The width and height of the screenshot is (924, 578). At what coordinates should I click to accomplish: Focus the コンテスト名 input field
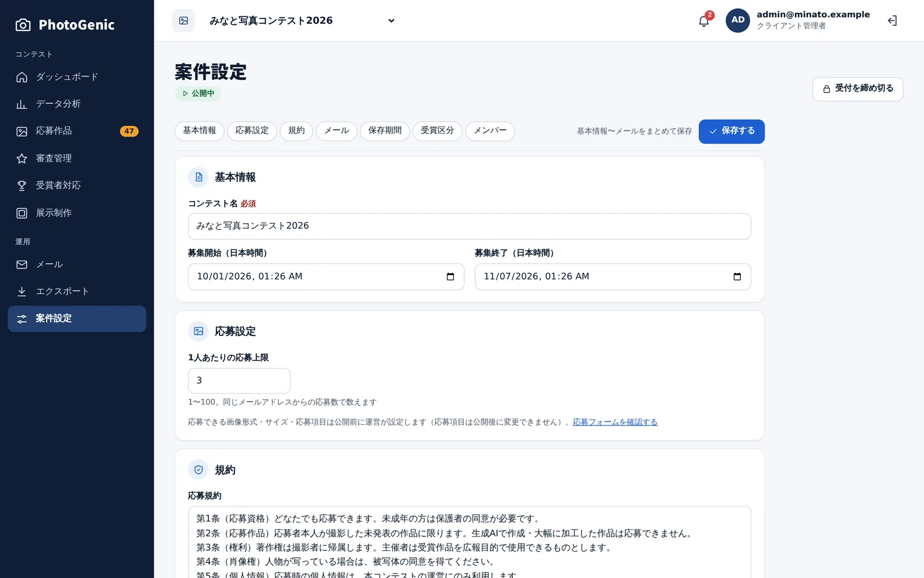470,226
